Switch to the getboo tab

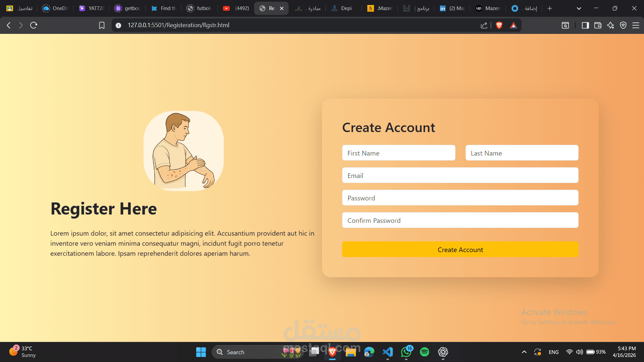pos(128,8)
